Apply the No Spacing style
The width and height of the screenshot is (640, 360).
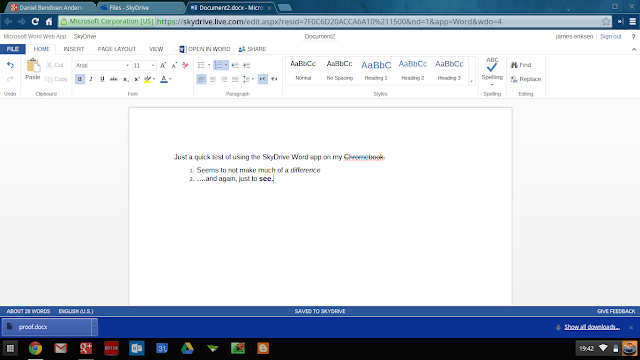pyautogui.click(x=340, y=70)
